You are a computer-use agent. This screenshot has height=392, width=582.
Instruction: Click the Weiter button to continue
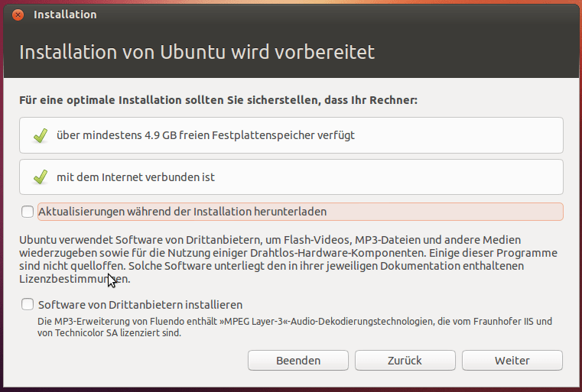pyautogui.click(x=512, y=361)
